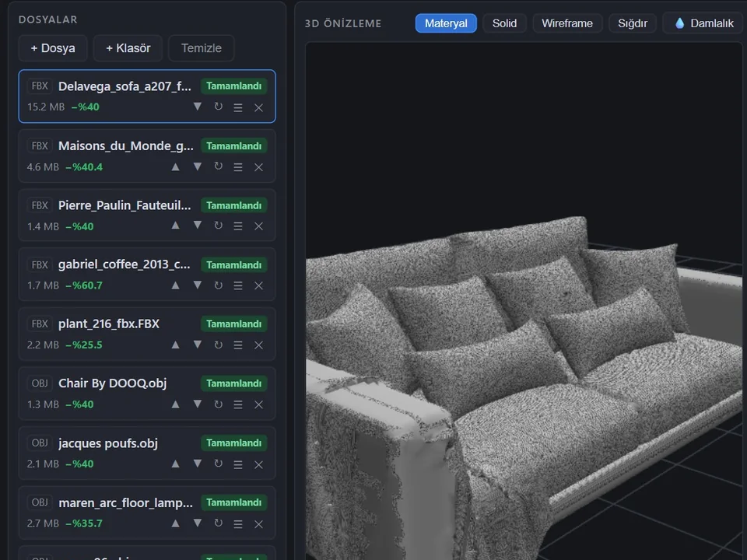
Task: Remove Maisons_du_Monde file from list
Action: pyautogui.click(x=258, y=167)
